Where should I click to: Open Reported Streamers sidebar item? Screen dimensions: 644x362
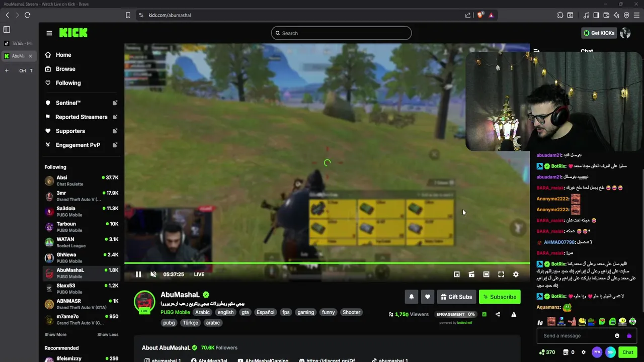[80, 117]
